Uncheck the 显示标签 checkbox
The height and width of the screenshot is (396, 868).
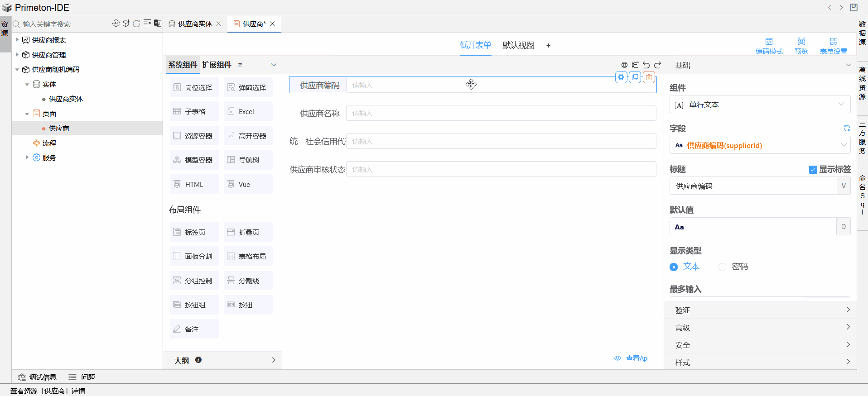pyautogui.click(x=813, y=170)
